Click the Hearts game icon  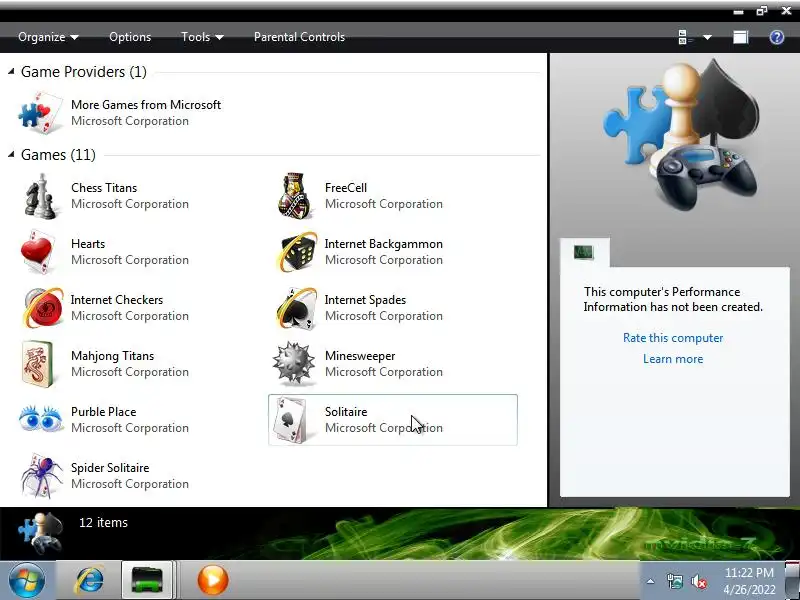[39, 252]
